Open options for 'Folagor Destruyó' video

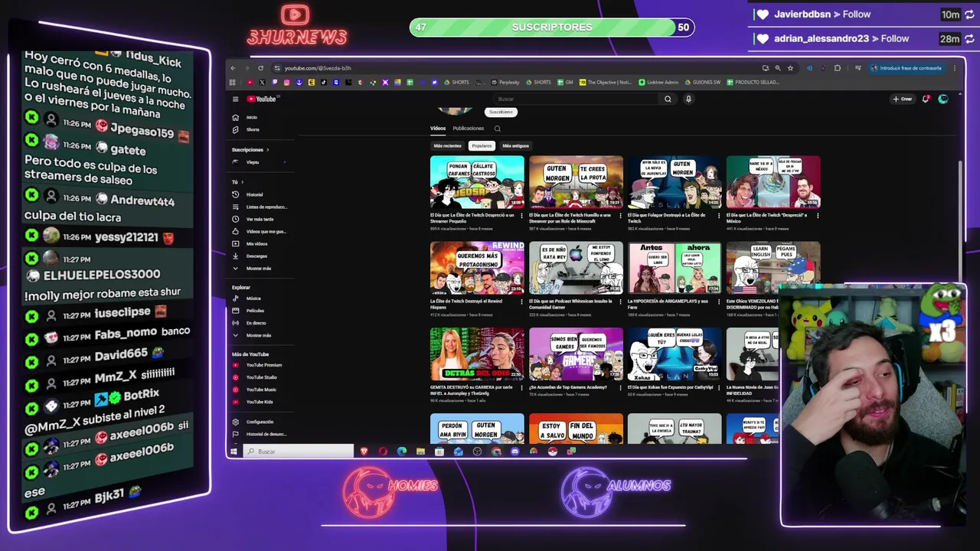click(719, 216)
